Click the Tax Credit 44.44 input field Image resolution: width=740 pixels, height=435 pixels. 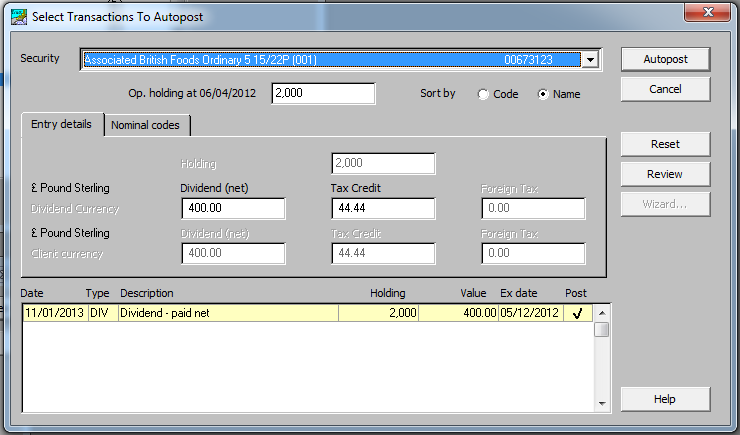[x=383, y=208]
